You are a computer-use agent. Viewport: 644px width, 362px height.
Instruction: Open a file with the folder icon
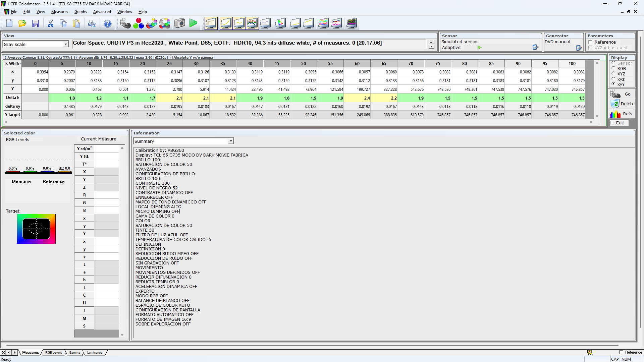coord(22,23)
